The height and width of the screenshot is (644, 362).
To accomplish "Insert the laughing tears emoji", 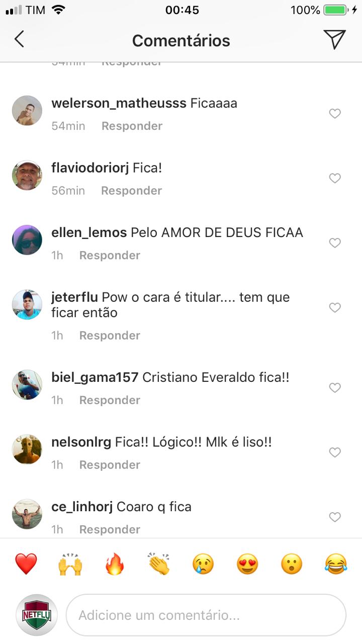I will click(x=336, y=564).
